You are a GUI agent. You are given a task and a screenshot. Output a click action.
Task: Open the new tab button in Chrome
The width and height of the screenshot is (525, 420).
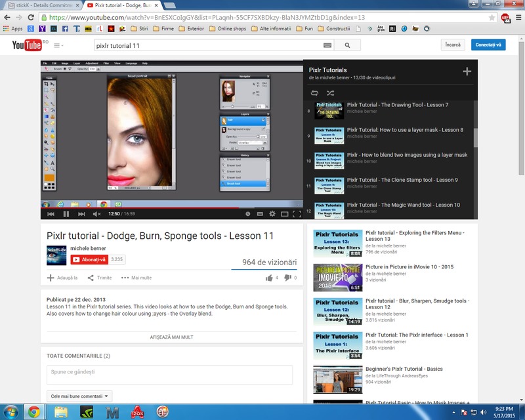[x=169, y=5]
